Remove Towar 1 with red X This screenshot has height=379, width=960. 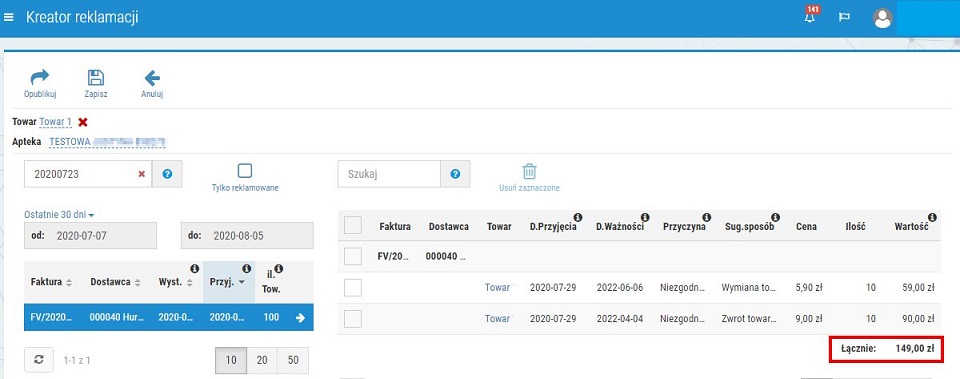click(x=83, y=122)
